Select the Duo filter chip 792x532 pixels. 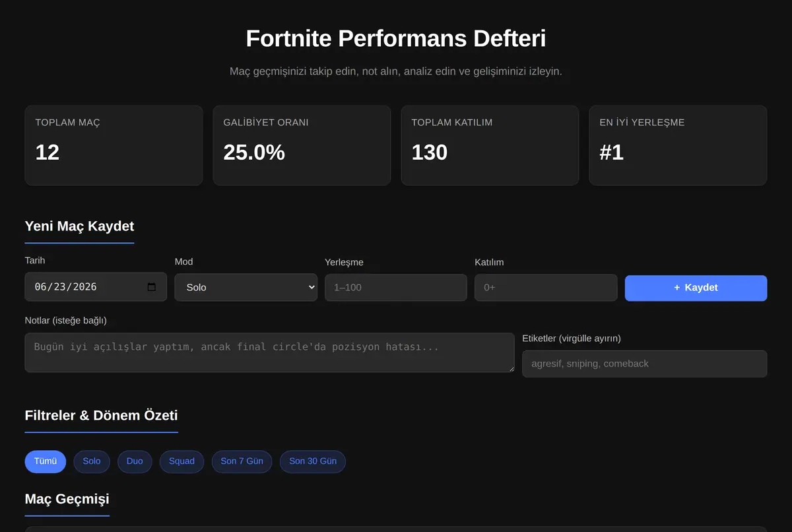click(x=135, y=461)
